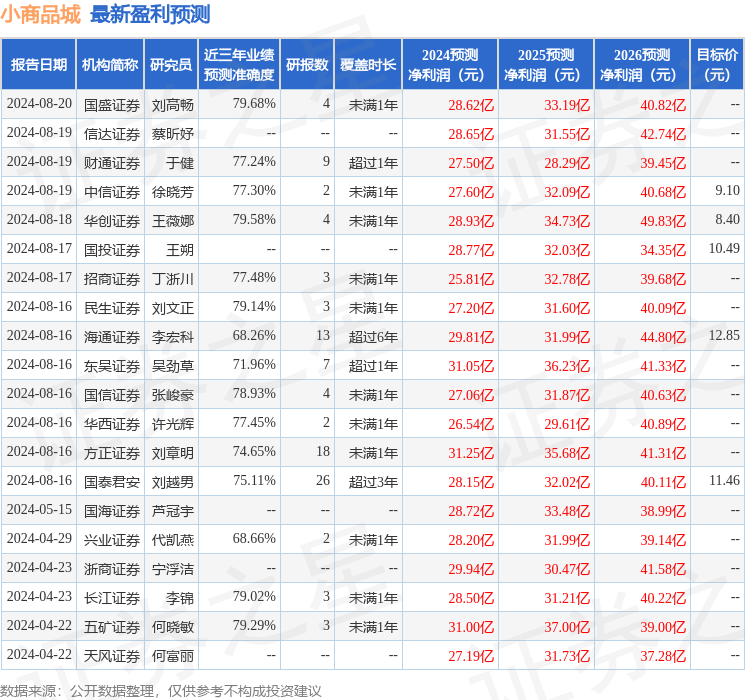
Task: Select the 覆盖时长 column header
Action: pos(367,65)
